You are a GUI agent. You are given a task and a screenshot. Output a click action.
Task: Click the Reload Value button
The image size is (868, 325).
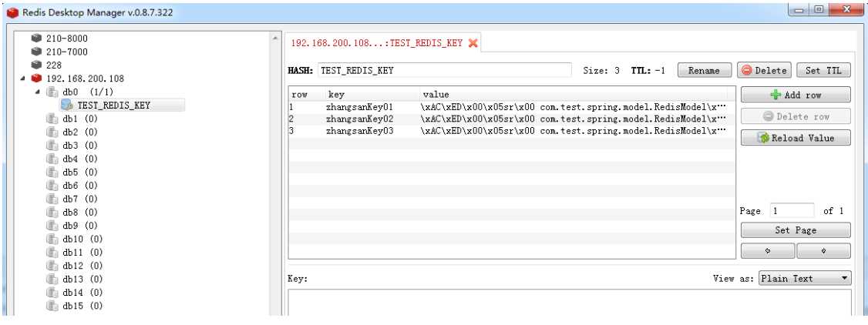(796, 138)
